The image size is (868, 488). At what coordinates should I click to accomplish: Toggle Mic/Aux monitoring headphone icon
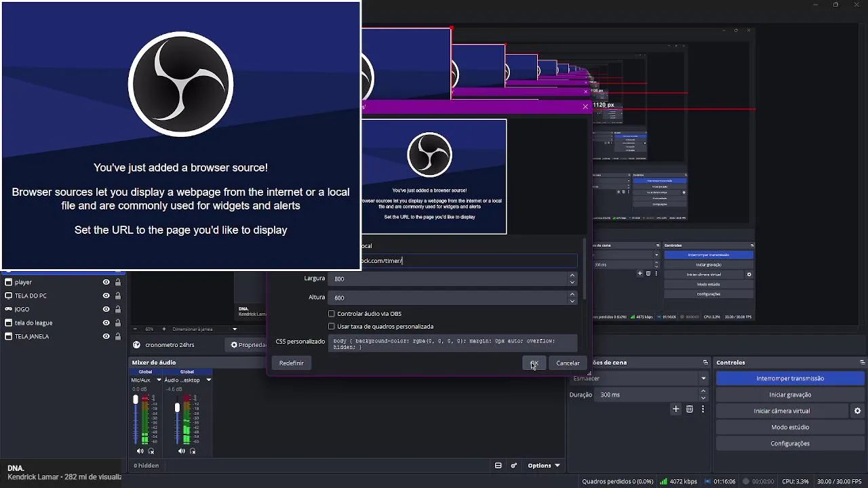tap(151, 451)
